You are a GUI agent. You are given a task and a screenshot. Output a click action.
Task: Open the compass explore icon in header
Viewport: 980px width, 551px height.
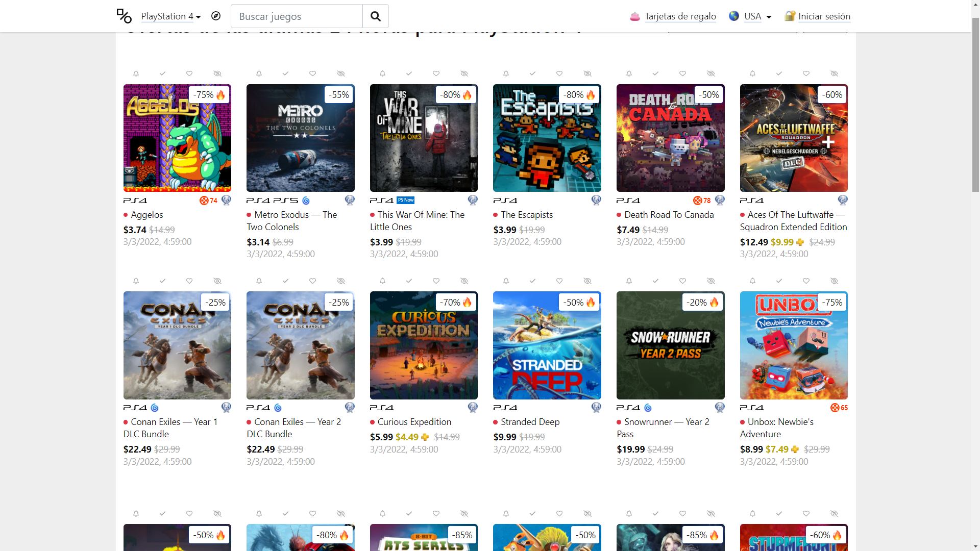[216, 16]
